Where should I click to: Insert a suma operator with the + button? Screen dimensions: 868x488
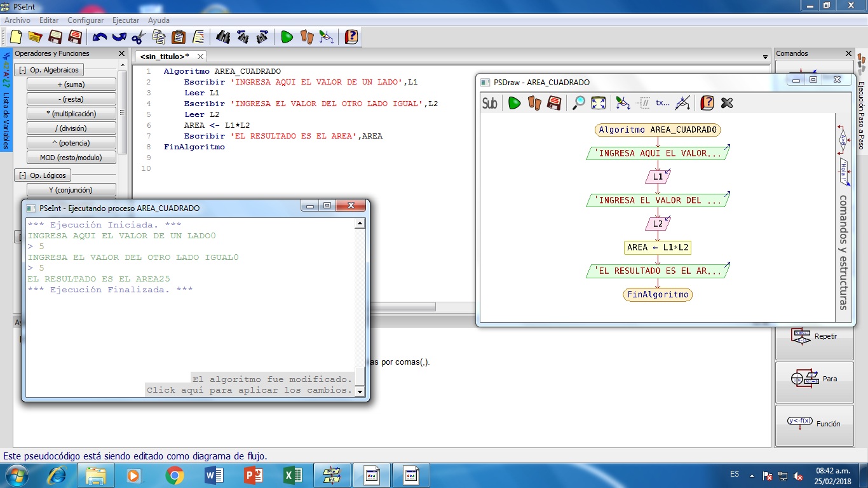coord(72,84)
